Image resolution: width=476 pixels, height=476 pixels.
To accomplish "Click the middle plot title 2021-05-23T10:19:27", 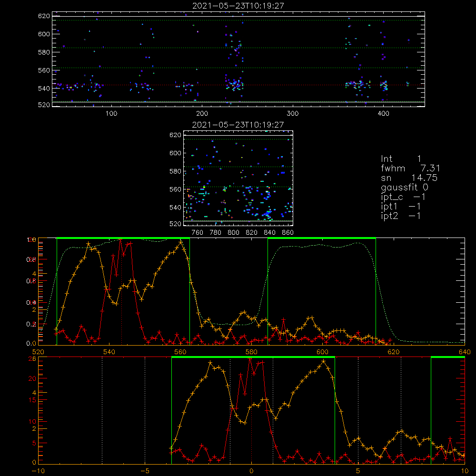I will (x=238, y=125).
